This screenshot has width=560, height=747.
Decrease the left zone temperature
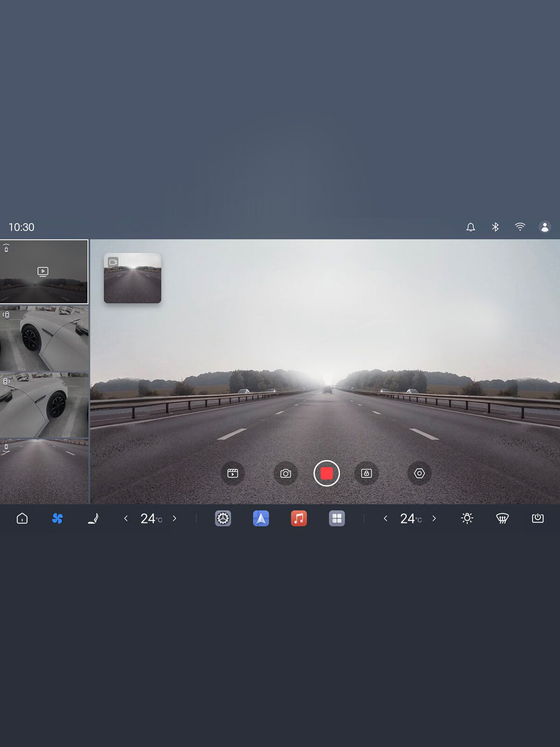[x=126, y=518]
